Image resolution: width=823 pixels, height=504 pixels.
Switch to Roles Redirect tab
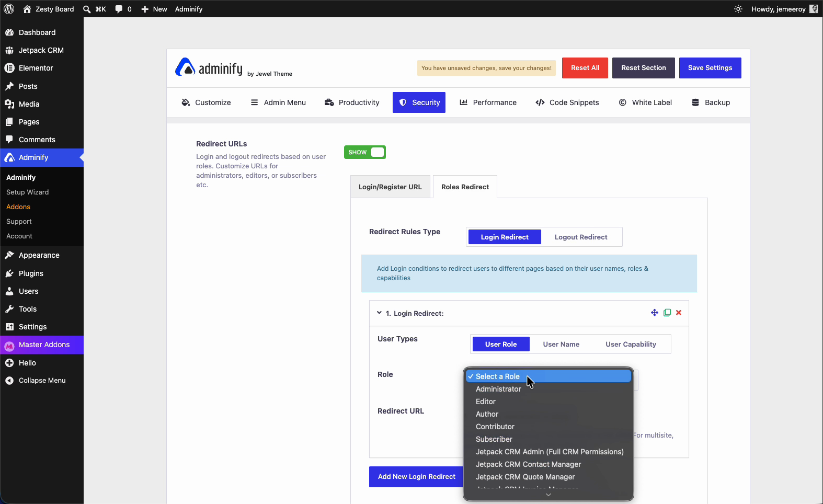(465, 187)
